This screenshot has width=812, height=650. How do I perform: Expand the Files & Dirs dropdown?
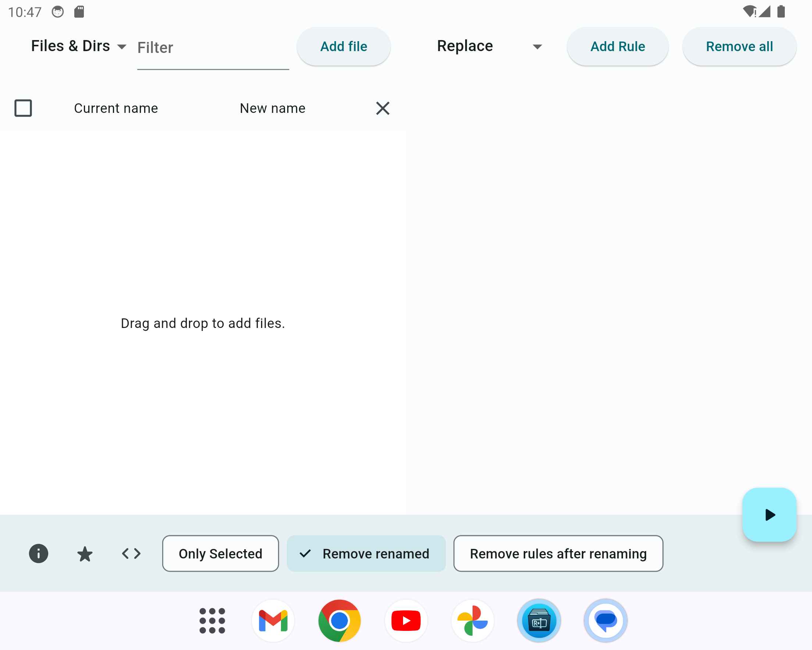pos(78,46)
